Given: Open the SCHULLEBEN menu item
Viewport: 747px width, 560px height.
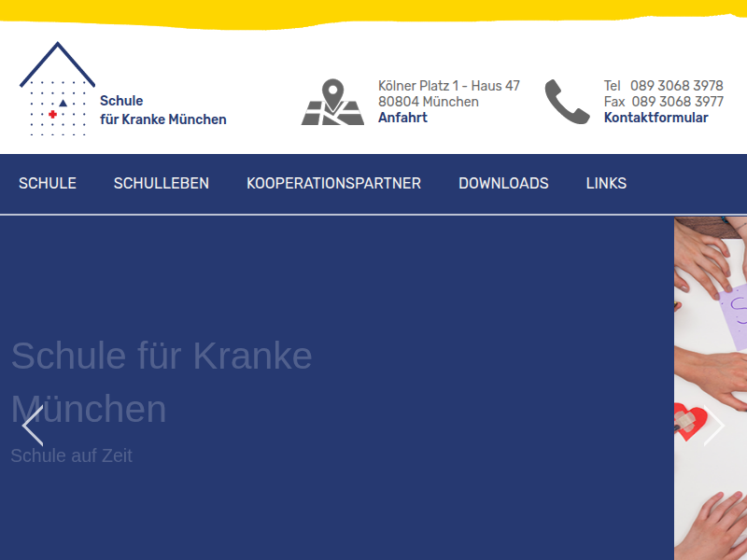Looking at the screenshot, I should 162,184.
